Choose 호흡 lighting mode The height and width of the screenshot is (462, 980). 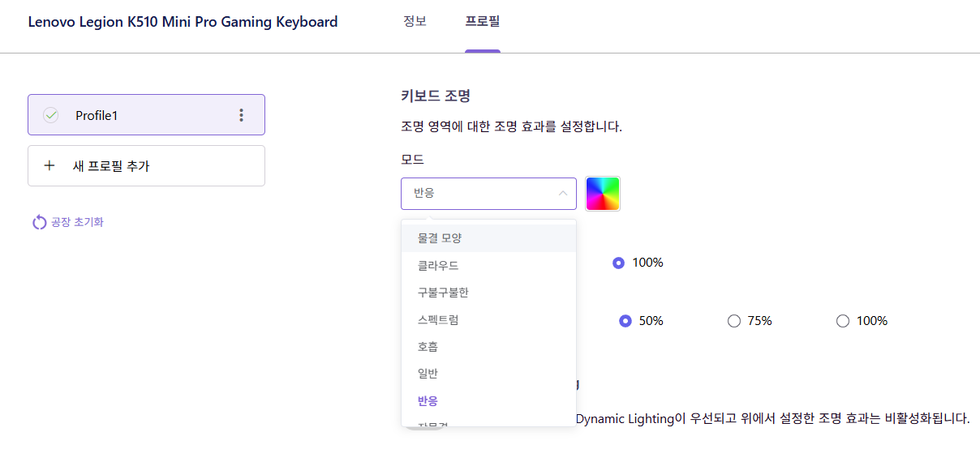pyautogui.click(x=488, y=346)
